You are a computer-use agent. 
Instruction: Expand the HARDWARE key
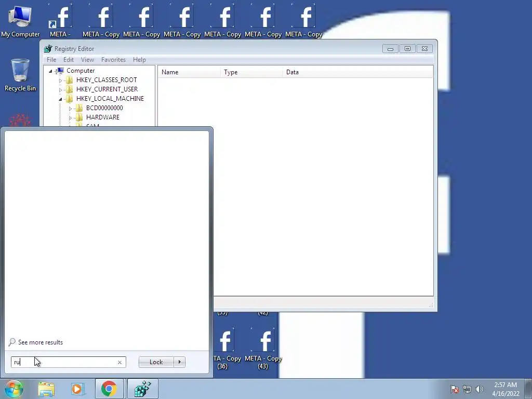pos(70,118)
